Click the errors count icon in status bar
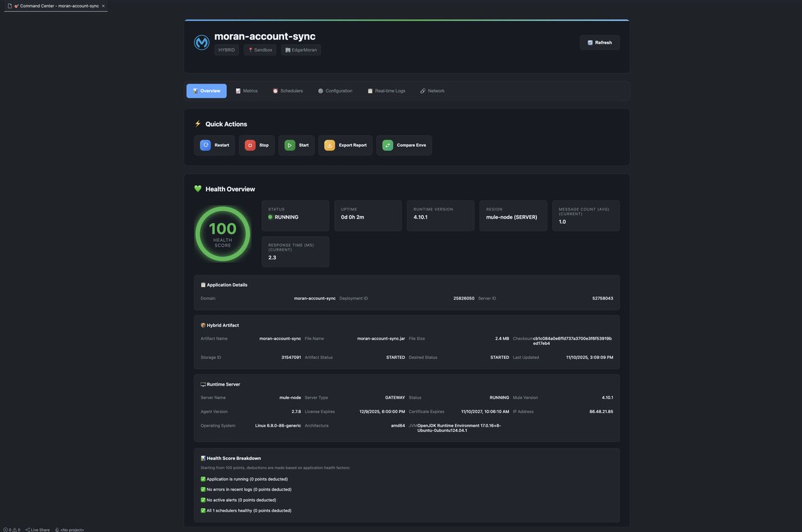The image size is (802, 532). pos(6,529)
